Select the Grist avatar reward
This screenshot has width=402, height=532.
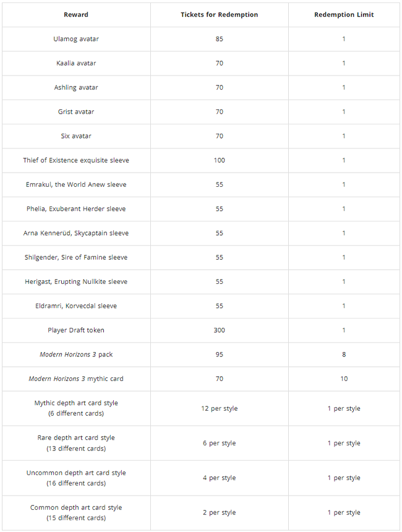(76, 111)
